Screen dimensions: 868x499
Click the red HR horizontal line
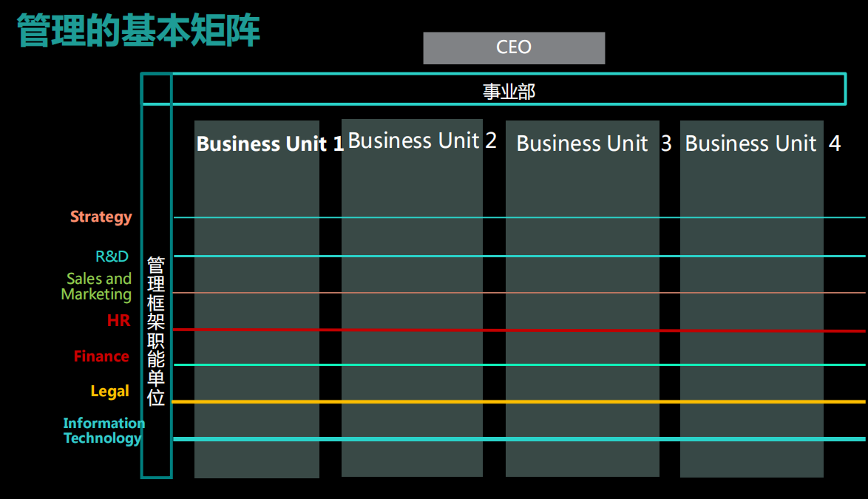click(519, 330)
